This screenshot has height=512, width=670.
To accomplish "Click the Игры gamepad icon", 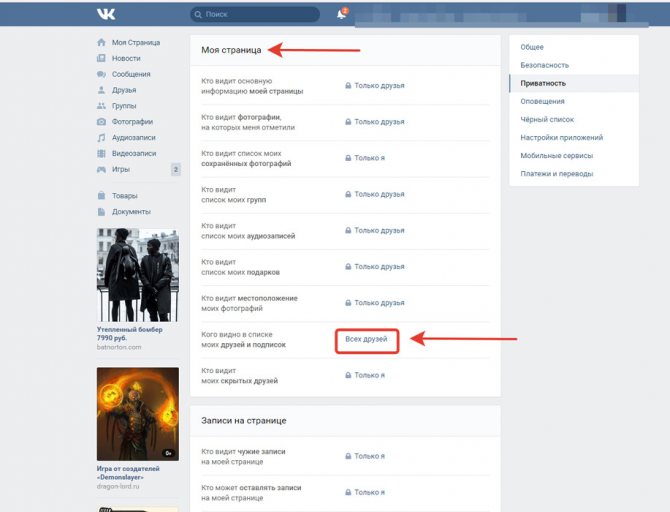I will click(101, 169).
